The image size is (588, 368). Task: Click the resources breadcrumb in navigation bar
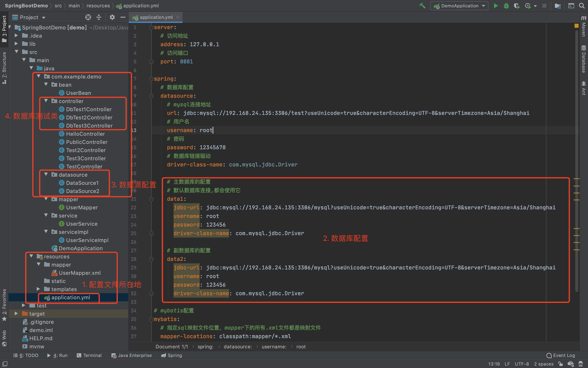click(x=98, y=6)
